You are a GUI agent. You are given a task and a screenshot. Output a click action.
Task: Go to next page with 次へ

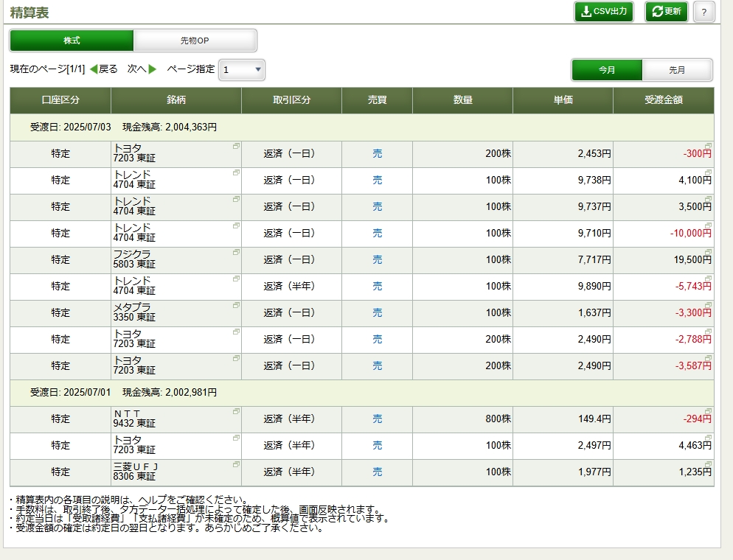[142, 69]
